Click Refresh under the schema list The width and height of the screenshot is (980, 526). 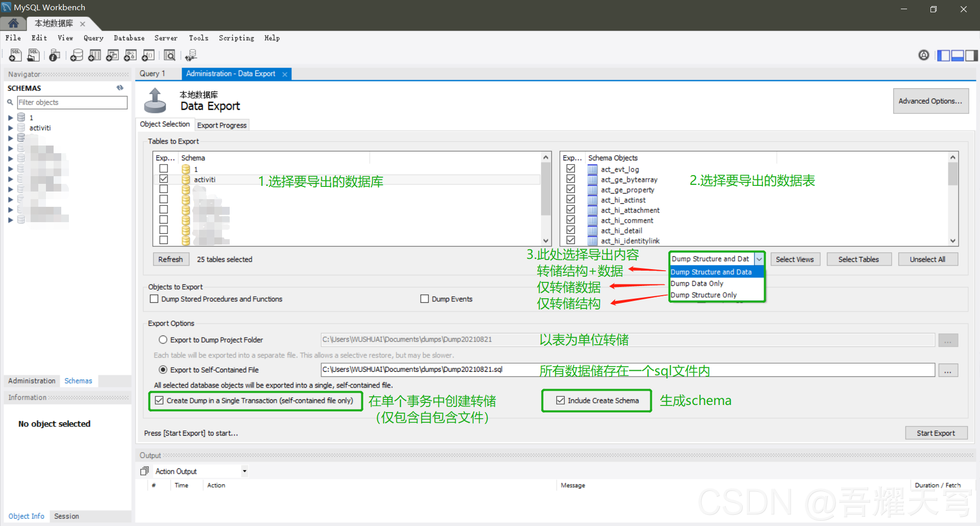[170, 259]
